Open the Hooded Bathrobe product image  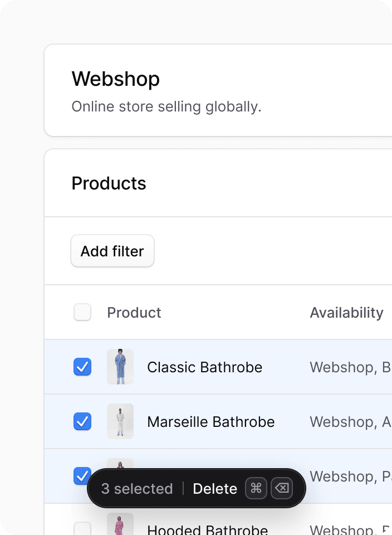click(120, 524)
